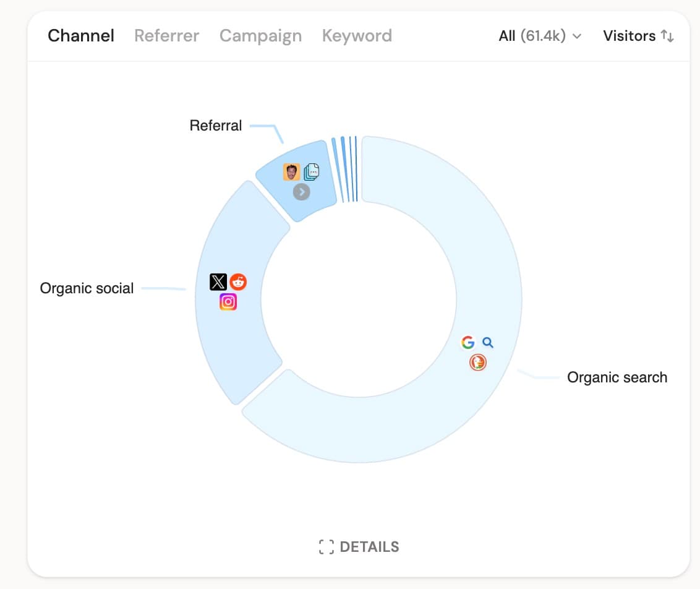
Task: Click the Instagram icon in Organic social
Action: (228, 302)
